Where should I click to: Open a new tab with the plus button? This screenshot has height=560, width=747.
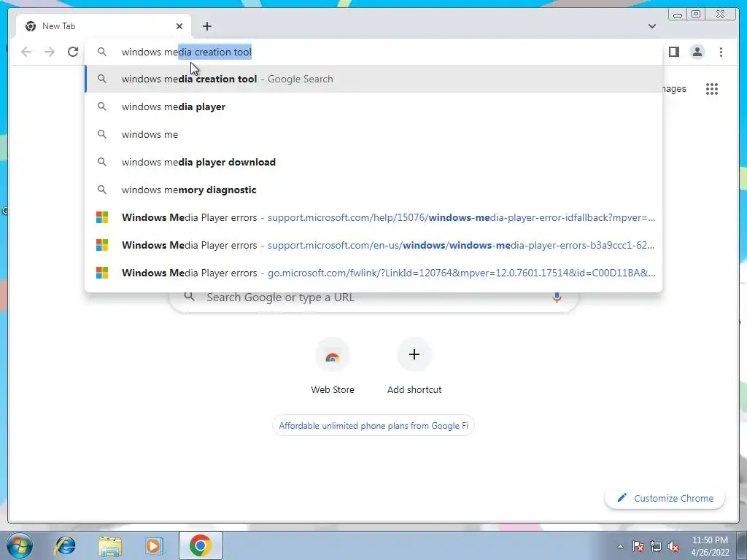206,26
